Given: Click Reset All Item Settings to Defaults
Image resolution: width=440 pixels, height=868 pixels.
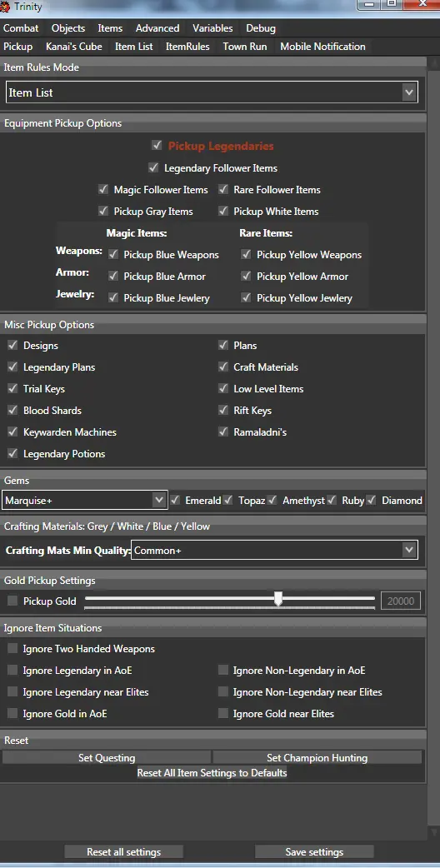Looking at the screenshot, I should click(212, 773).
